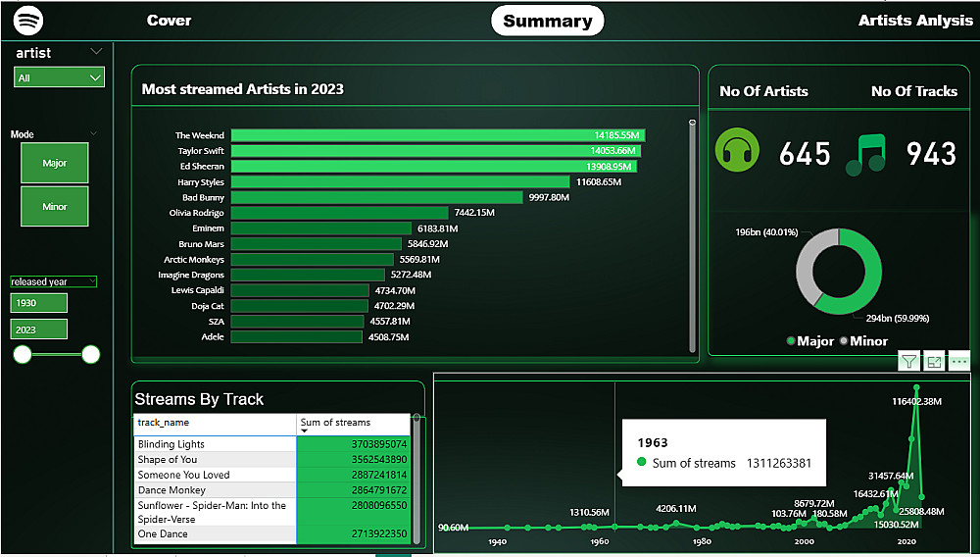Expand the Mode slicer chevron
980x557 pixels.
click(94, 133)
